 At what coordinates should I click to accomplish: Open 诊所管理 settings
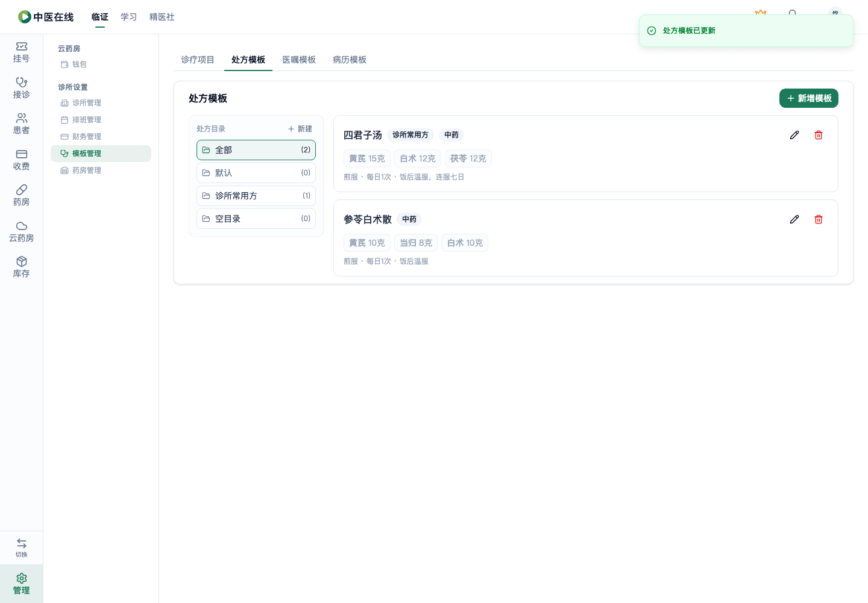(x=101, y=103)
